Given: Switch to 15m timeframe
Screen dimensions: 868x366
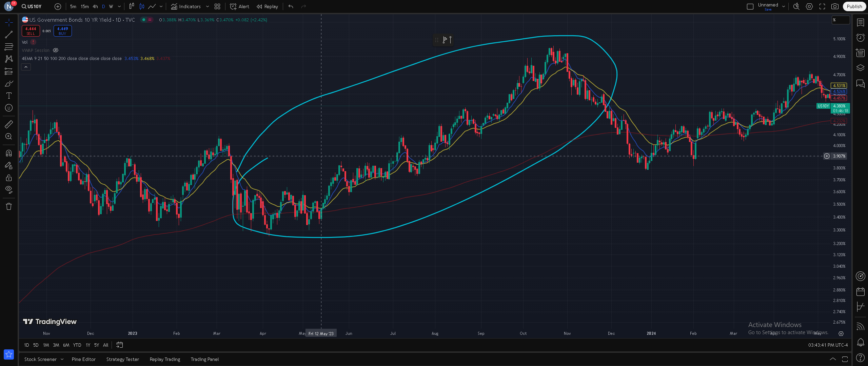Looking at the screenshot, I should [85, 6].
